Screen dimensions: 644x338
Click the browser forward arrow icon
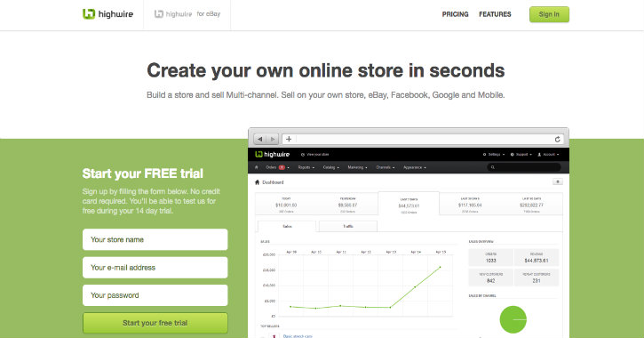point(273,139)
